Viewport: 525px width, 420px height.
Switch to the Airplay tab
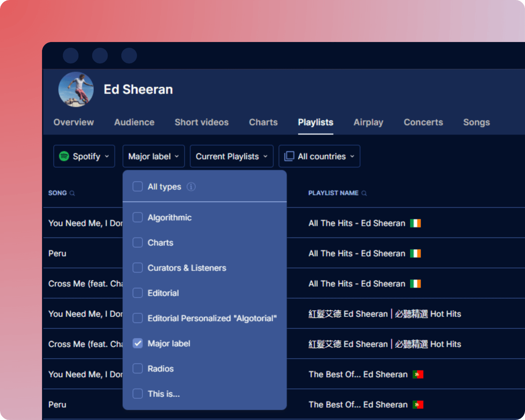(x=368, y=122)
